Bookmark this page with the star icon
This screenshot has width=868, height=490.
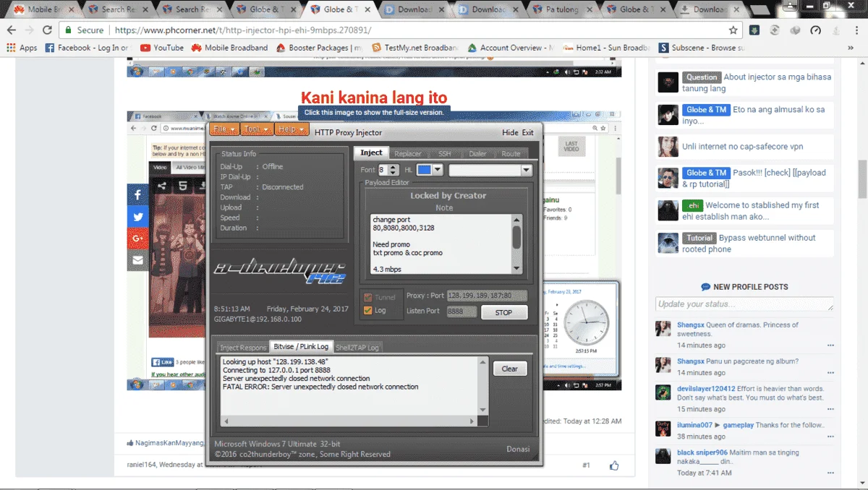coord(733,30)
